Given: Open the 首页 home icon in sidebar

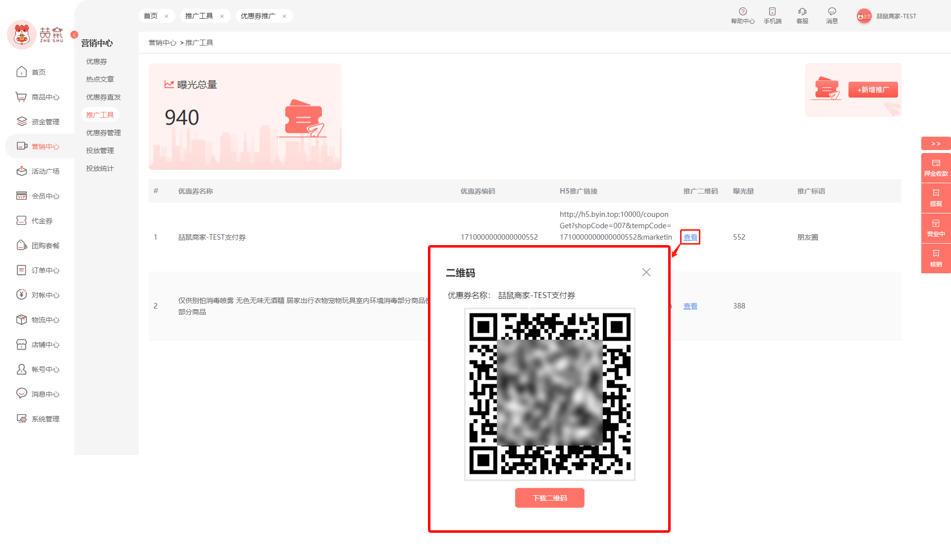Looking at the screenshot, I should coord(21,72).
